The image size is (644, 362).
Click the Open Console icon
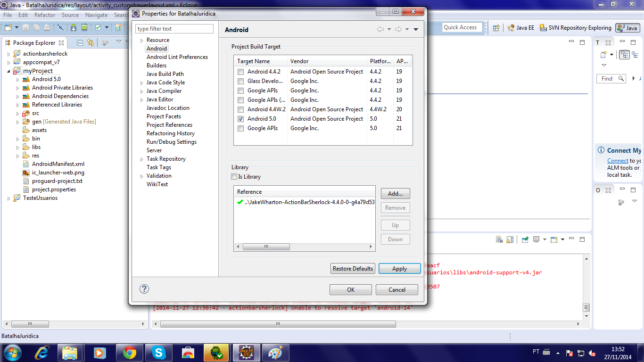(555, 239)
